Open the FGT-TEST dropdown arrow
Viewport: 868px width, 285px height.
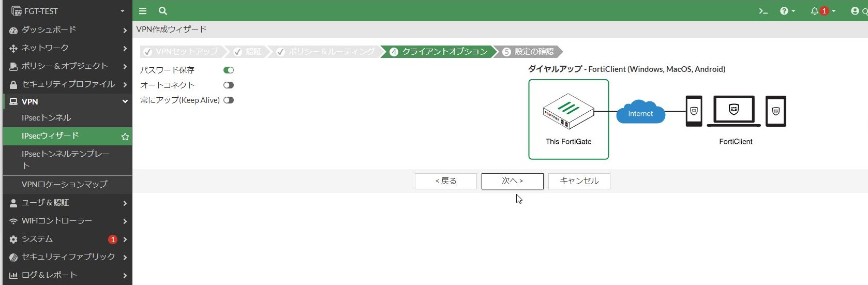pos(123,11)
